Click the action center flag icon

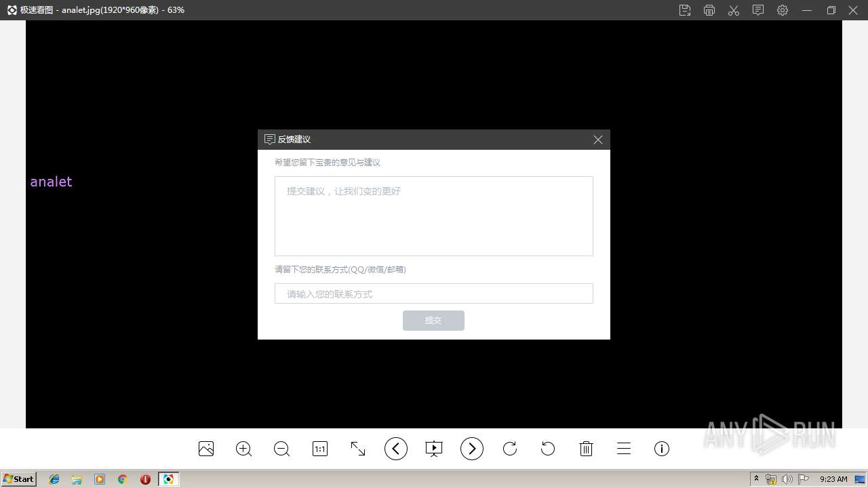click(x=804, y=479)
